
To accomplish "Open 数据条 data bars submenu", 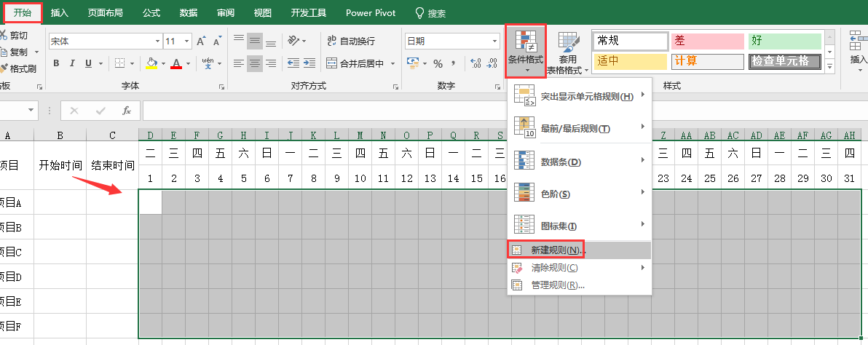I will coord(580,162).
